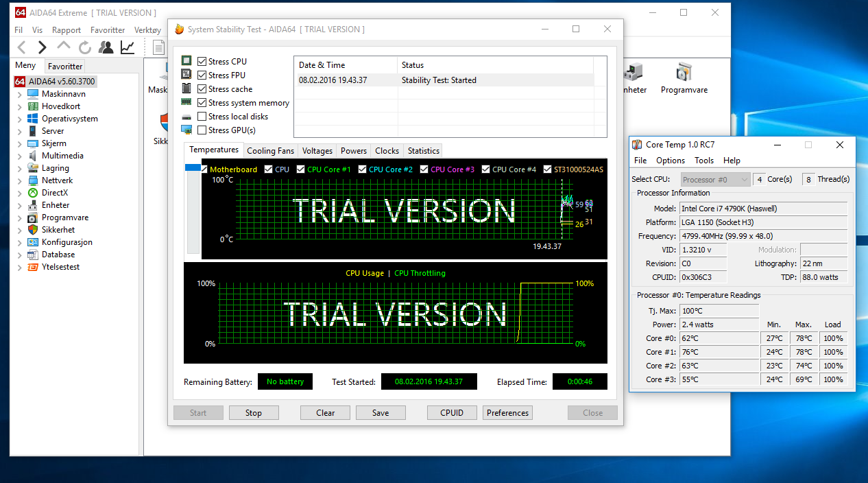
Task: Select the Server icon in tree
Action: coord(33,131)
